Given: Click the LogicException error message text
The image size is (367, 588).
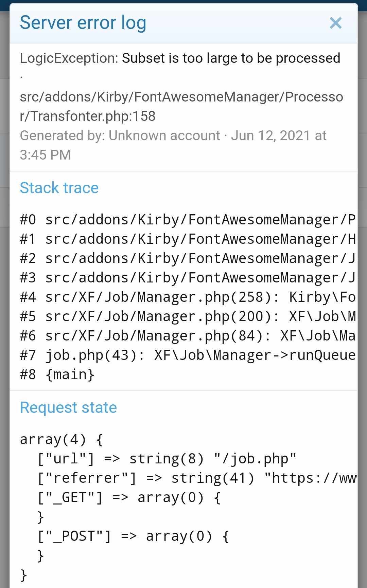Looking at the screenshot, I should 180,58.
